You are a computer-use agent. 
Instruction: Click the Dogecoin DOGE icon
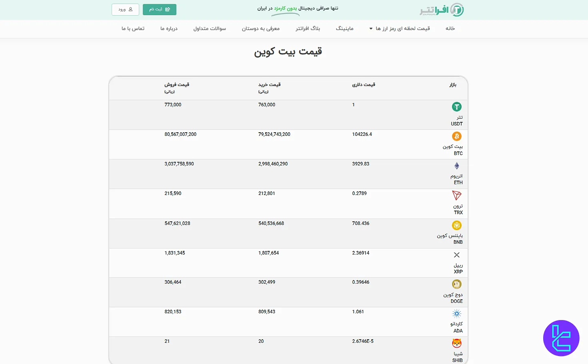tap(456, 284)
